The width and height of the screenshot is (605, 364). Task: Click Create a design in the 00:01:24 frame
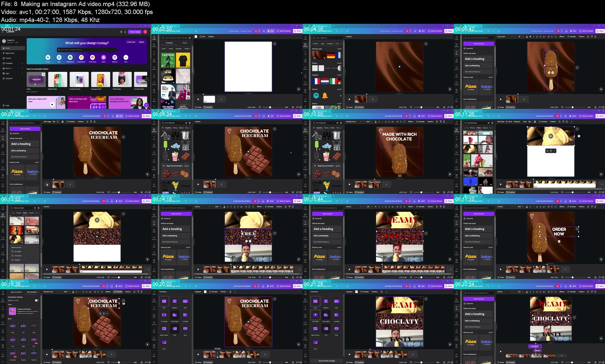[x=135, y=32]
